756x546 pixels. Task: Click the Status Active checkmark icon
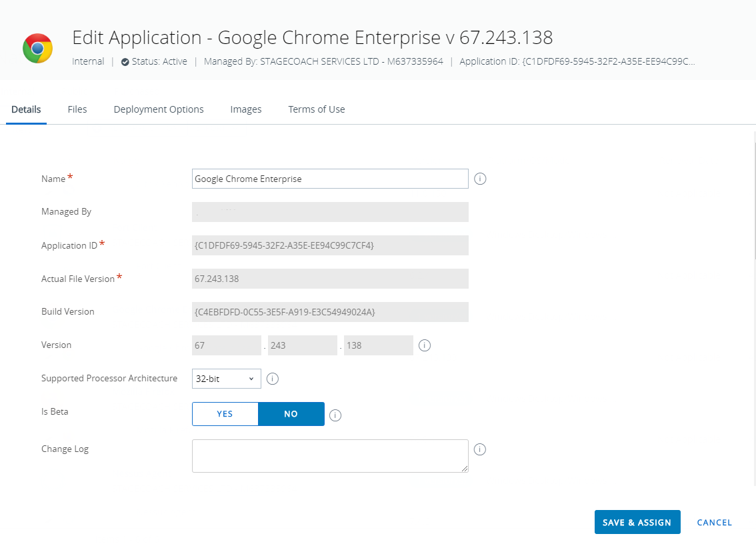click(x=126, y=61)
